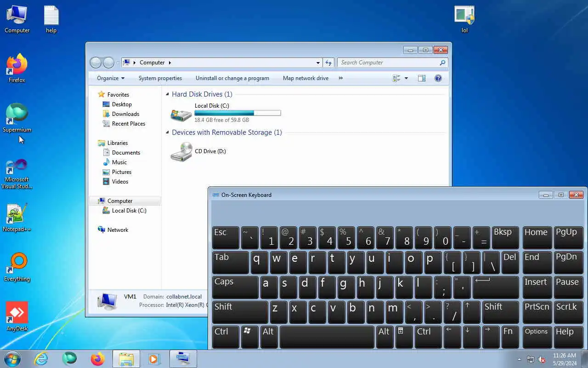Open Microsoft Visual Studio desktop shortcut

pyautogui.click(x=17, y=173)
